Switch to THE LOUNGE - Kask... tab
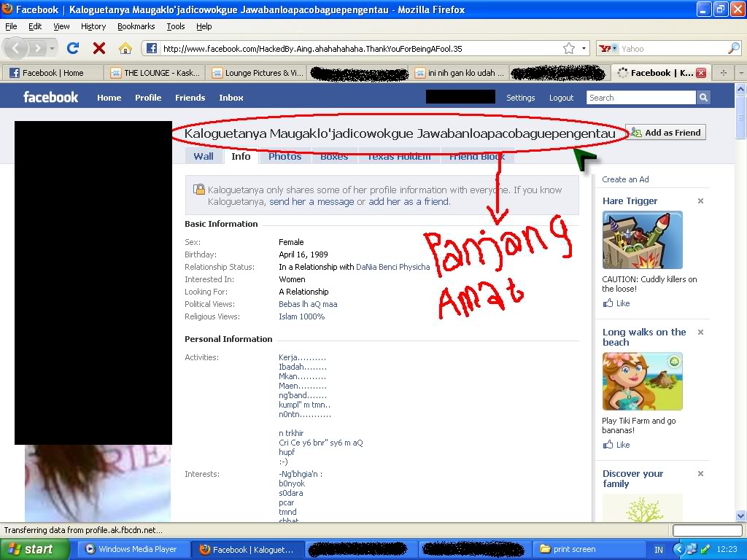747x560 pixels. click(156, 73)
